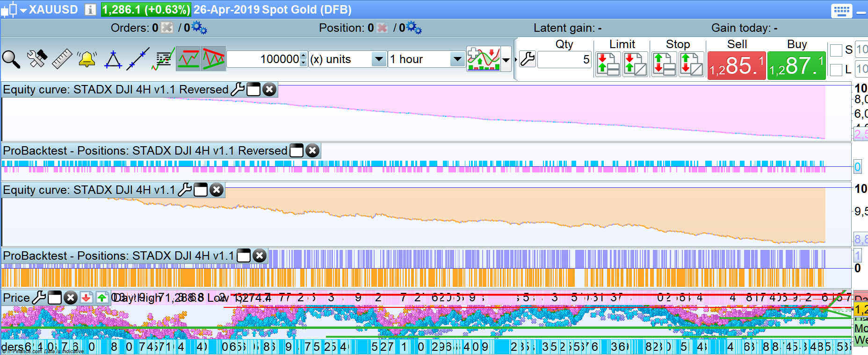This screenshot has height=355, width=868.
Task: Tick the L checkbox
Action: [836, 70]
